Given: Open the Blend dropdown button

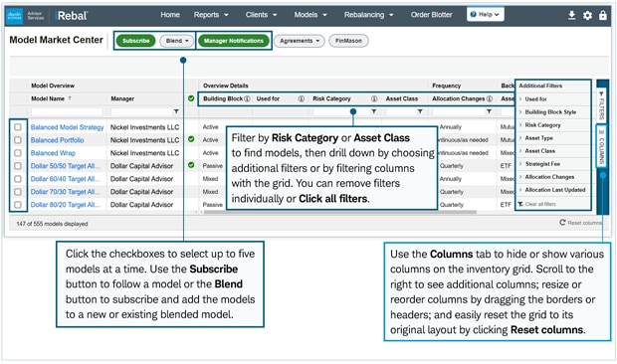Looking at the screenshot, I should 177,41.
